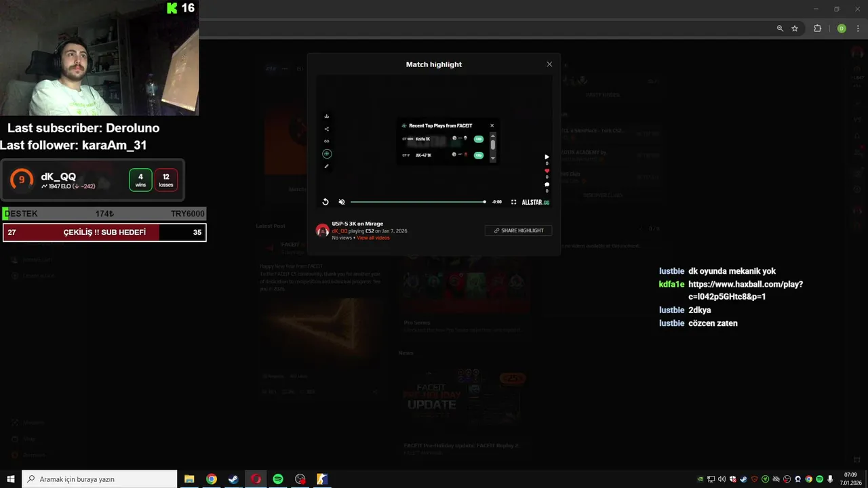868x488 pixels.
Task: Click the Clip button for Knife 1K
Action: pyautogui.click(x=479, y=139)
